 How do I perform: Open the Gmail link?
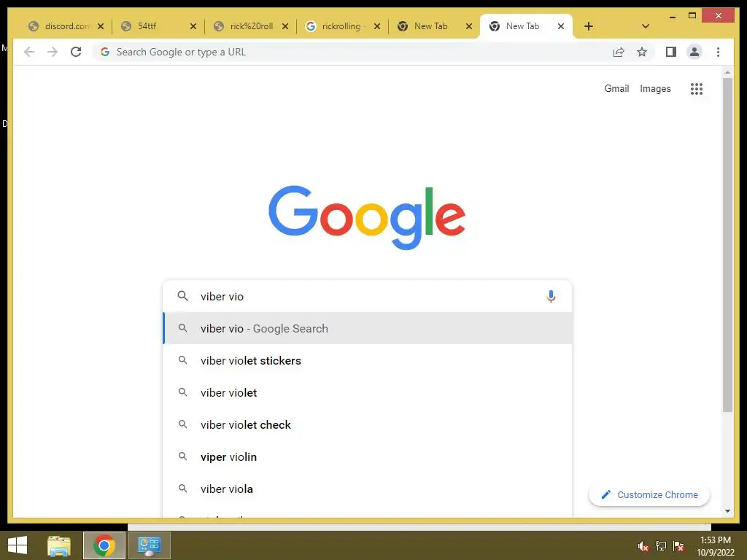616,88
